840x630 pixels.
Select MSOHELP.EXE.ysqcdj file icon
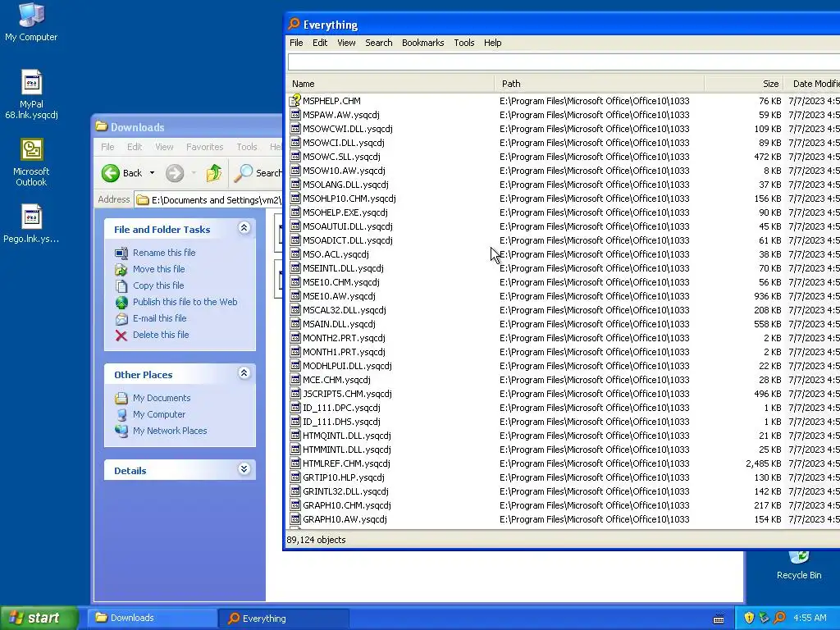[x=295, y=212]
